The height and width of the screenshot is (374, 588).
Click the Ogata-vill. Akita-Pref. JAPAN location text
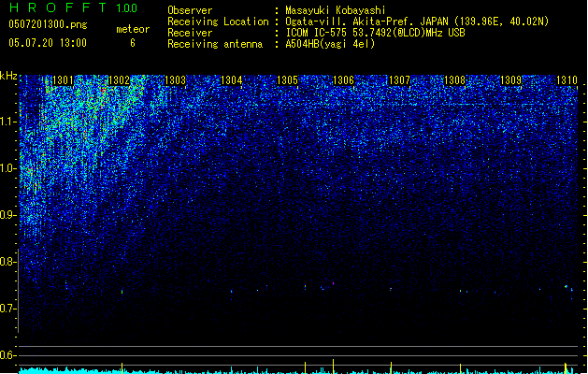tap(417, 22)
